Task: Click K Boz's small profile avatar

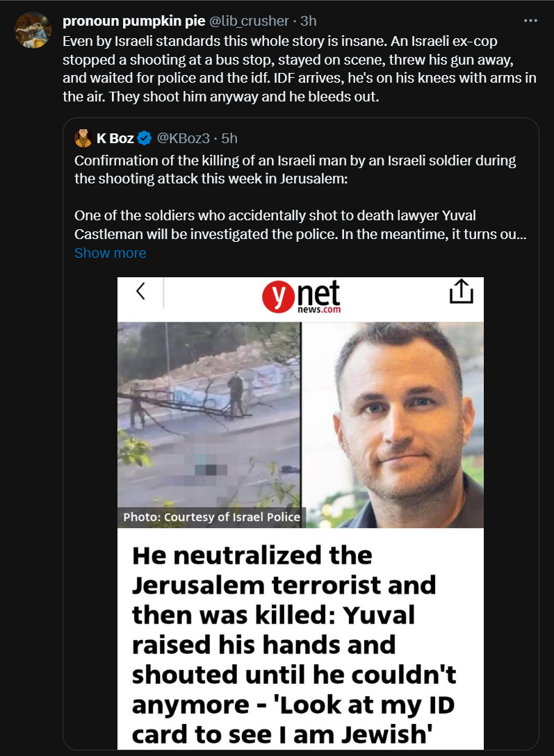Action: pos(84,138)
